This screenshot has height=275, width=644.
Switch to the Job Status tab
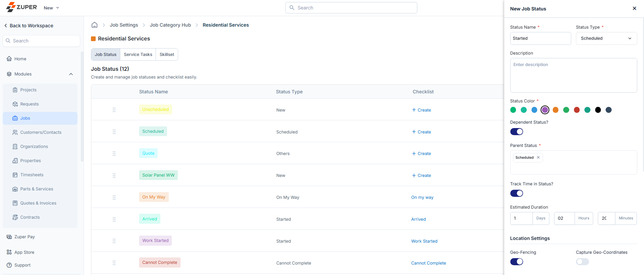pos(105,55)
